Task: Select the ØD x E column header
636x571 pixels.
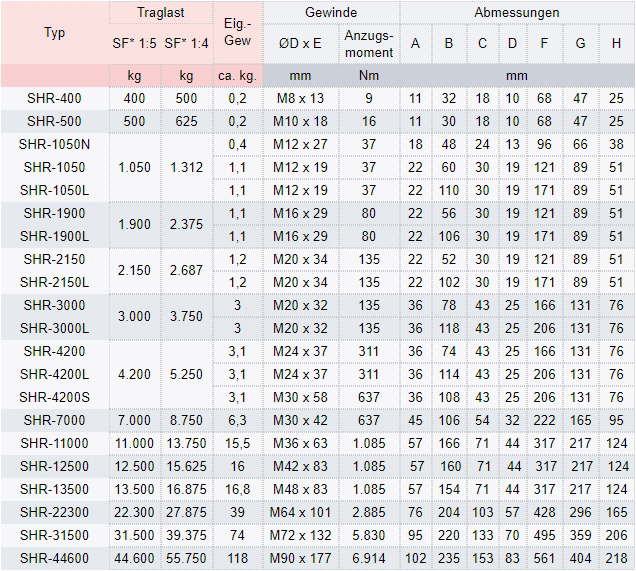Action: [300, 43]
